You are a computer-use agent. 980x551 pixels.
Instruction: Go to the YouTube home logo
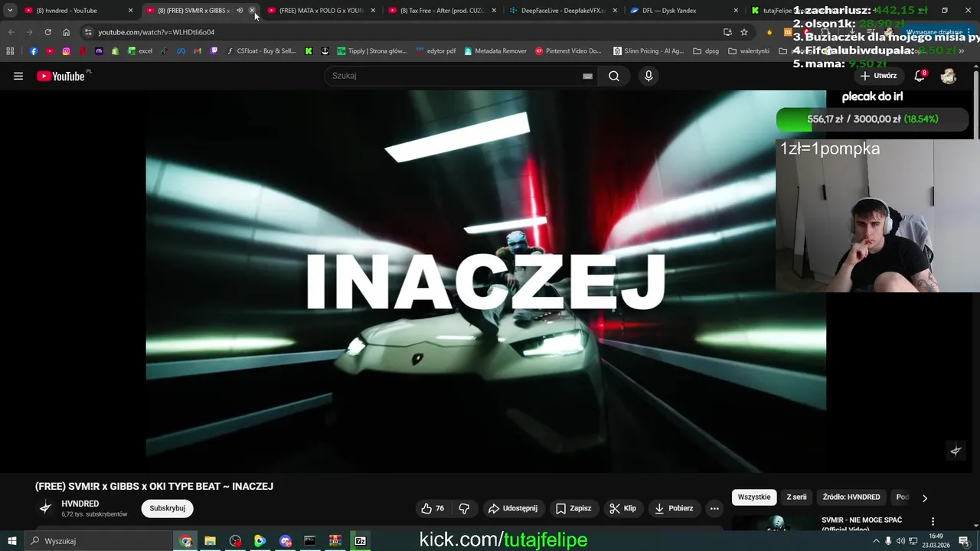point(60,76)
